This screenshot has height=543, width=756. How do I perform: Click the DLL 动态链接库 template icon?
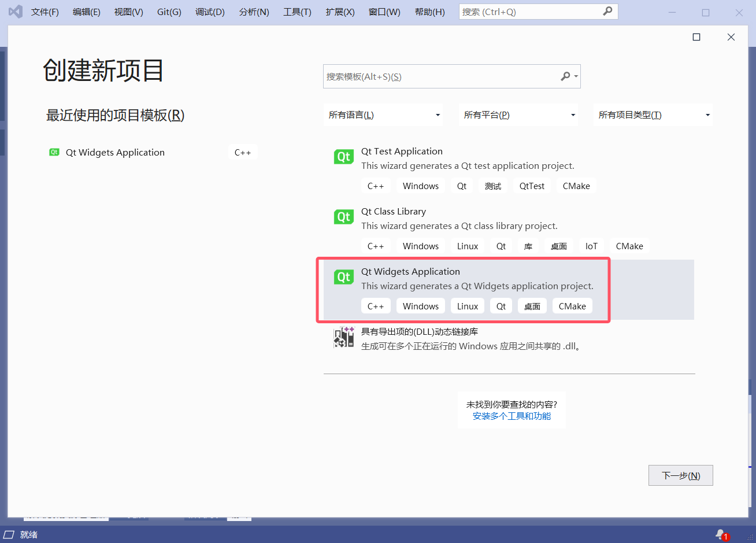(343, 338)
